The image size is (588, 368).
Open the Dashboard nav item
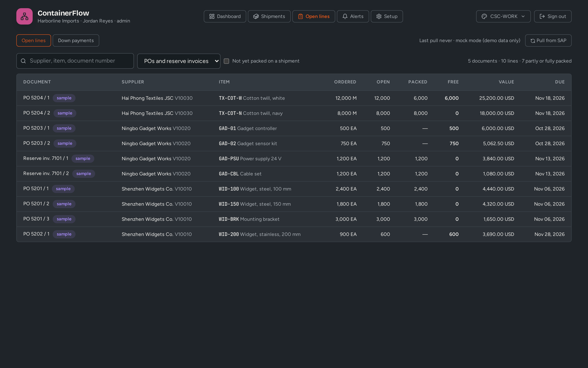click(225, 16)
